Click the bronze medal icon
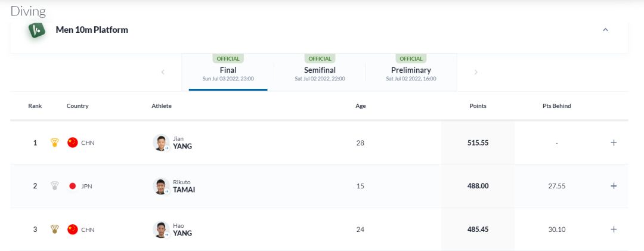The height and width of the screenshot is (251, 644). click(55, 230)
